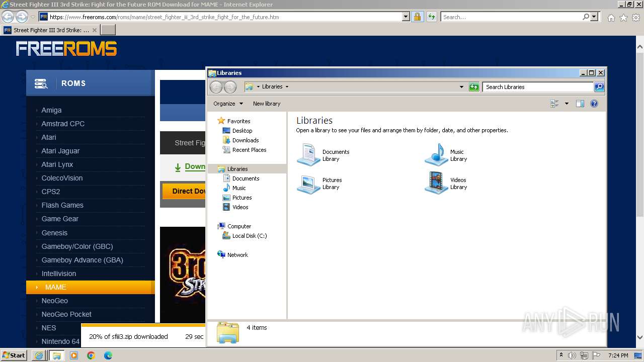This screenshot has width=644, height=362.
Task: Click Explorer refresh button beside address bar
Action: (474, 87)
